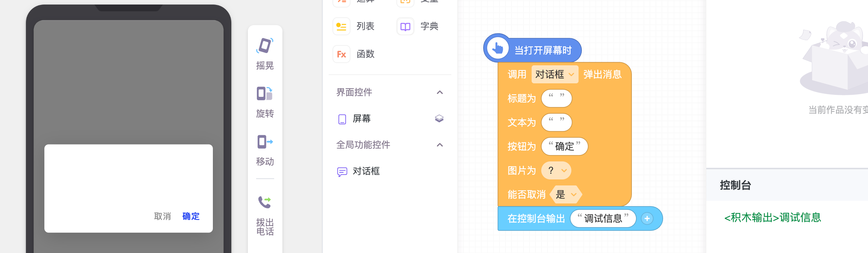The width and height of the screenshot is (868, 253).
Task: Select the 屏幕 item label in widget list
Action: 362,119
